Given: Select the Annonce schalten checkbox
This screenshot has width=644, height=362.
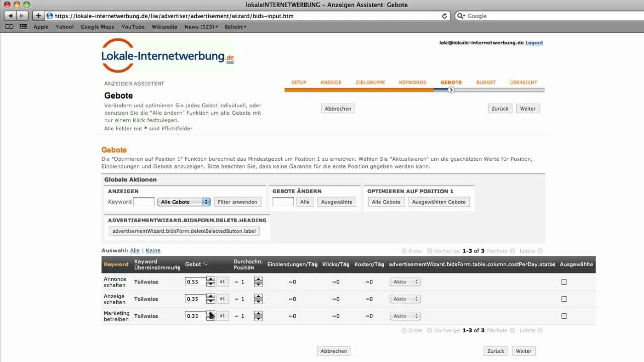Looking at the screenshot, I should [x=564, y=282].
